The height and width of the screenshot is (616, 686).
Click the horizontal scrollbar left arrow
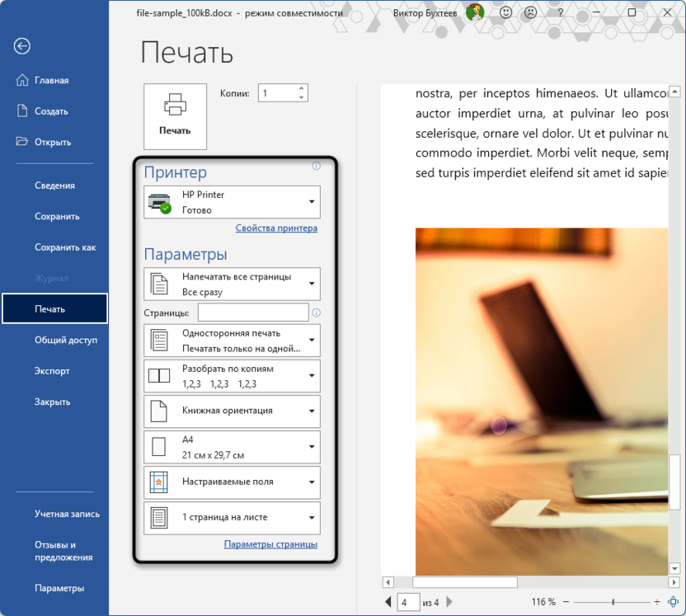388,582
